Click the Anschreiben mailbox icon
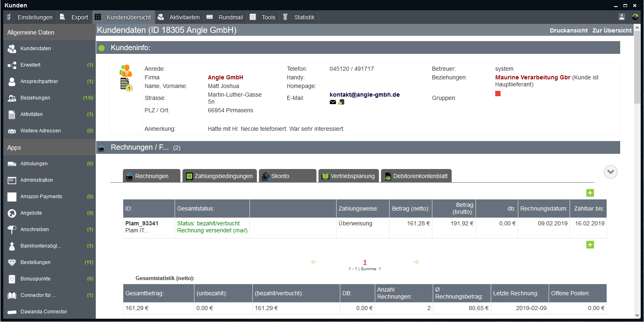The width and height of the screenshot is (644, 322). [12, 229]
